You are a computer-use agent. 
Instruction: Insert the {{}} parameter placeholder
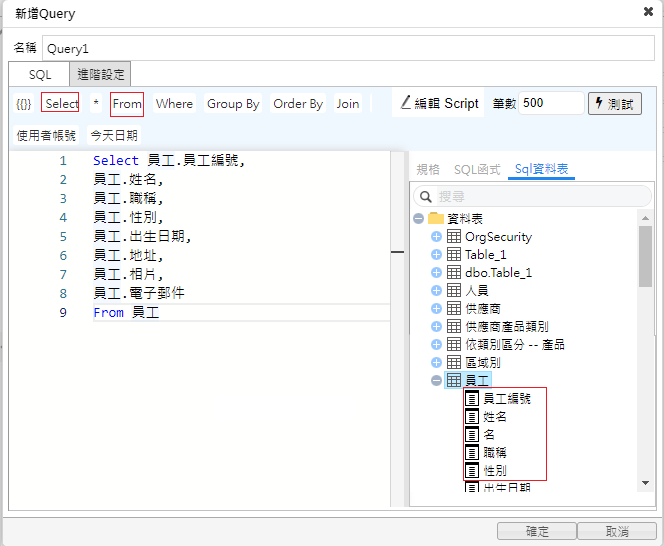[x=23, y=104]
